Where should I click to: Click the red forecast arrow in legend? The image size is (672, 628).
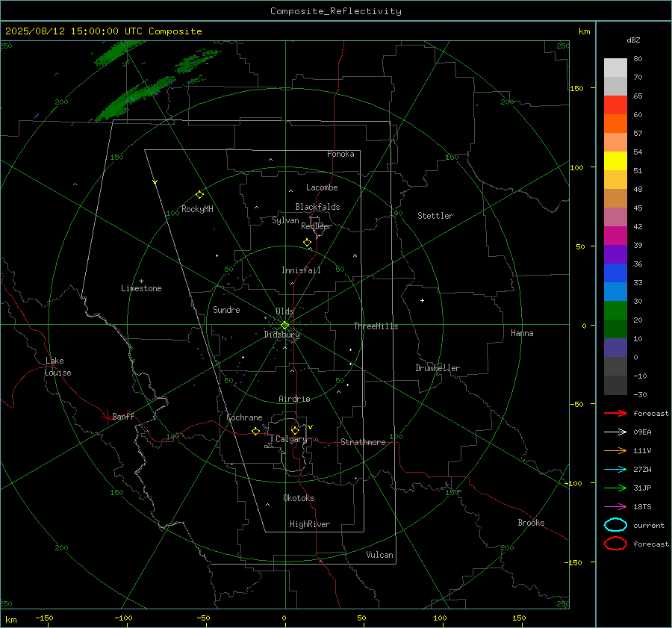(x=615, y=413)
